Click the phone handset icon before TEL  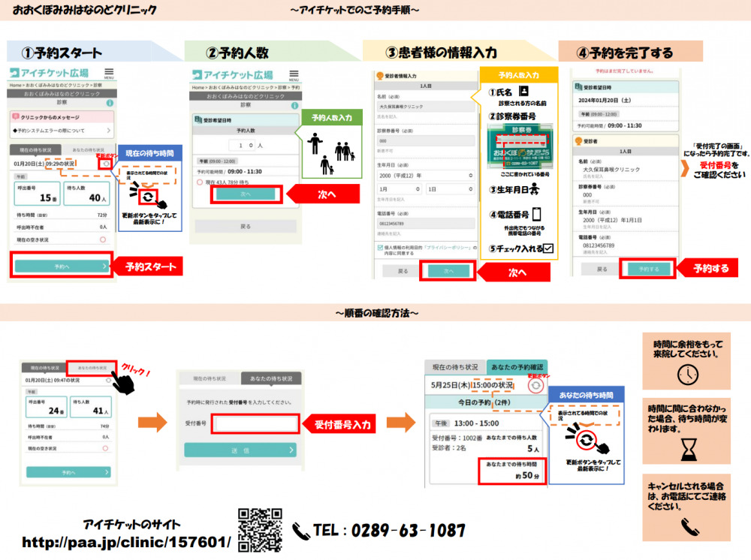[x=301, y=531]
